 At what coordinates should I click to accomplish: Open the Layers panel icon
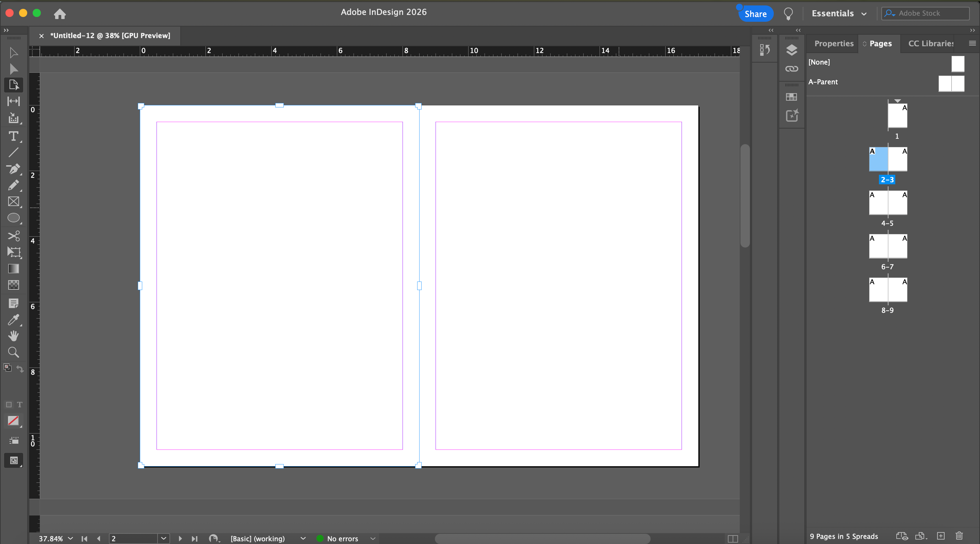791,50
